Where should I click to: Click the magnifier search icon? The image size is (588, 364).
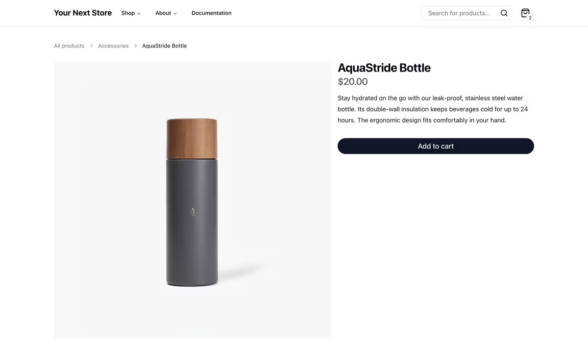(x=504, y=13)
